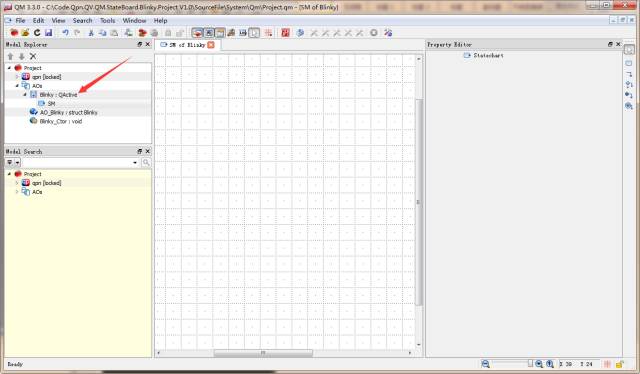Open the Help menu
640x374 pixels.
click(x=160, y=20)
